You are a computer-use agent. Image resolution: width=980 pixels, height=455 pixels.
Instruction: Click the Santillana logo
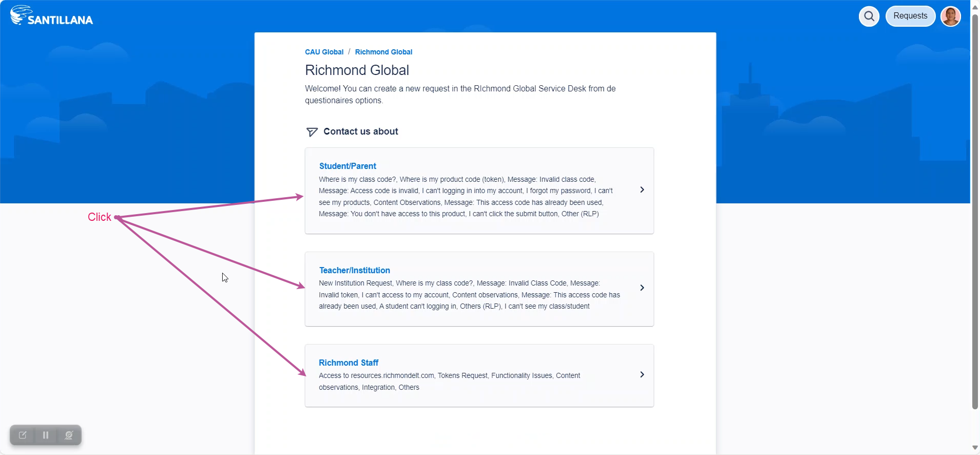[x=51, y=16]
